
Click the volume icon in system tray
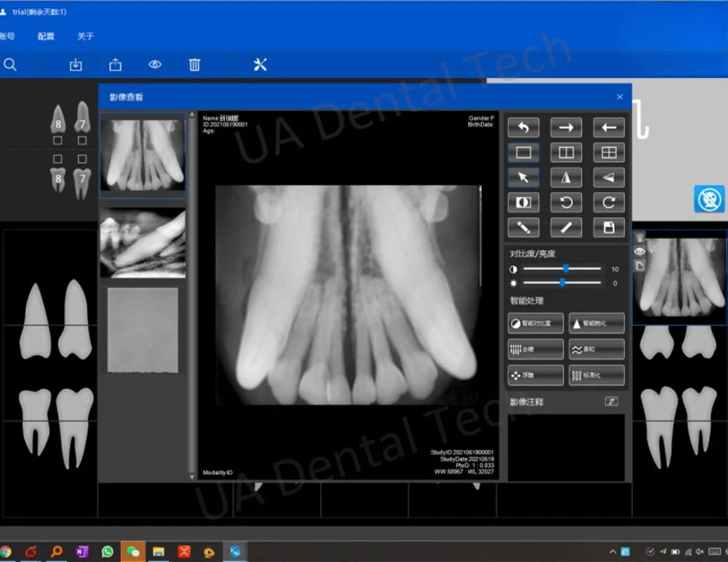(700, 551)
